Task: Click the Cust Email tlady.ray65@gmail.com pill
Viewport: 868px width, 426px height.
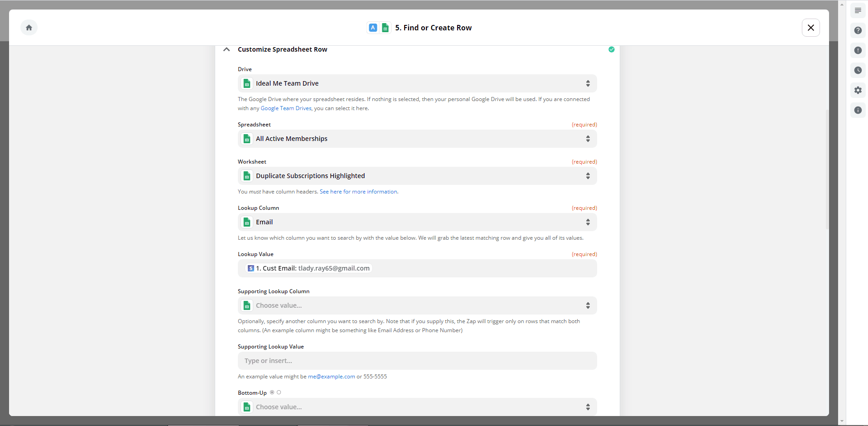Action: coord(309,268)
